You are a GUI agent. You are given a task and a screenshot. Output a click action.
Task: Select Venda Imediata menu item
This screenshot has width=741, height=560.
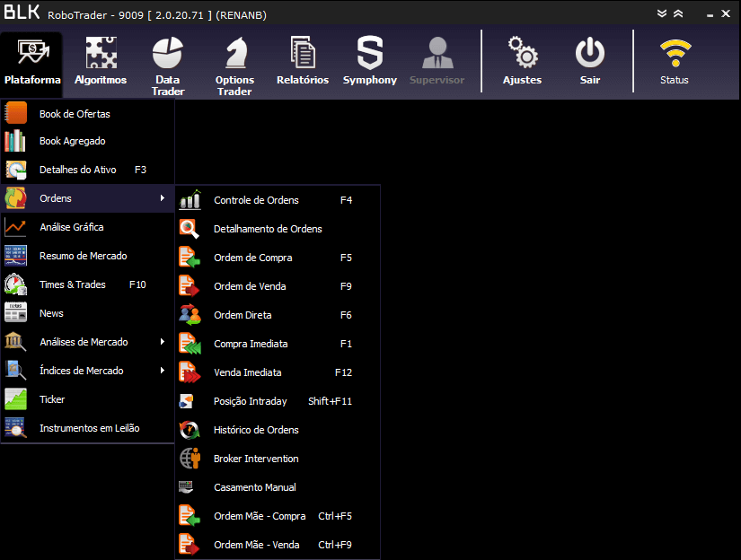click(247, 372)
